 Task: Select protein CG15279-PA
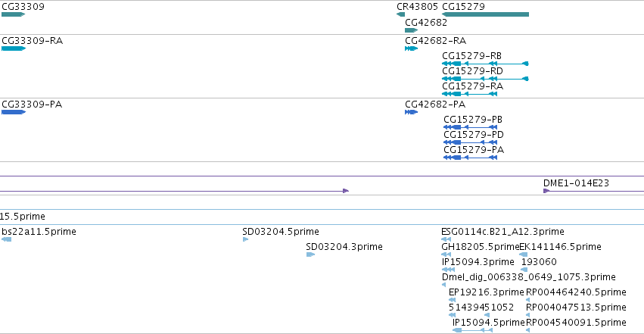(471, 158)
